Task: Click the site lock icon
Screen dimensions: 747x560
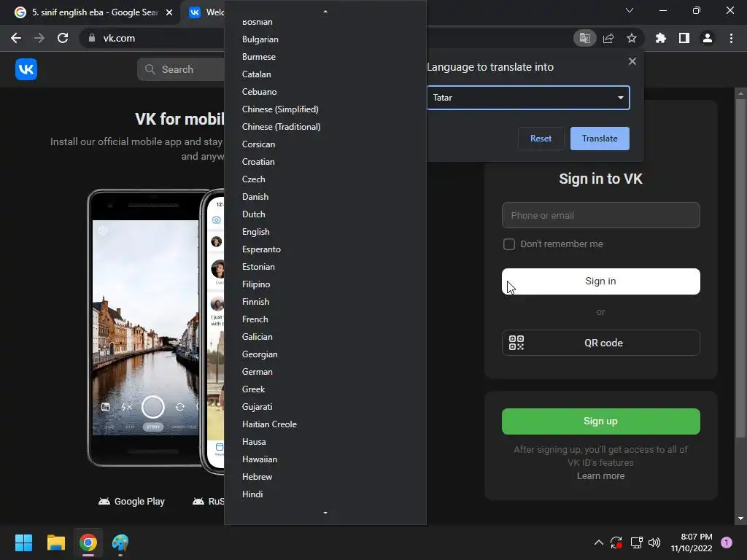Action: click(92, 38)
